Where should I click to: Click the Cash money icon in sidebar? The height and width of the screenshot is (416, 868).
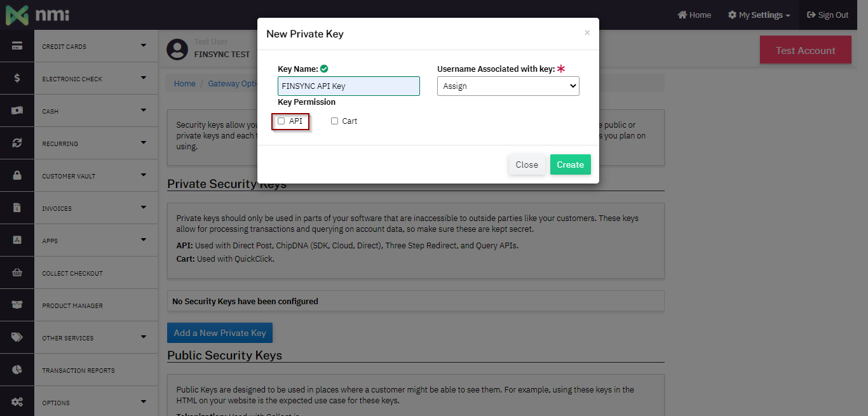pyautogui.click(x=17, y=111)
